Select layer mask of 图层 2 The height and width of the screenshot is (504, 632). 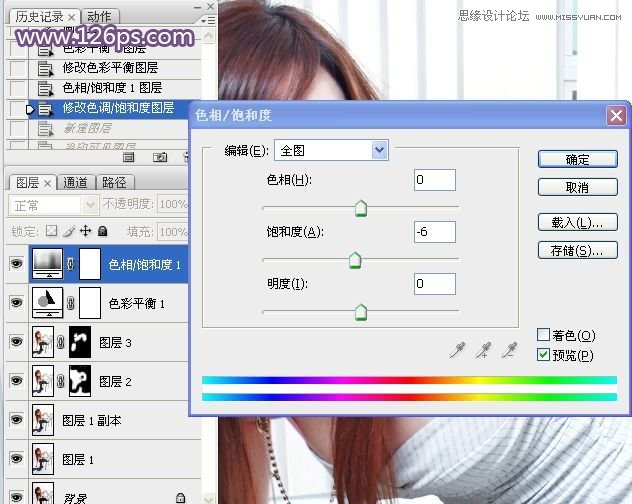point(80,381)
